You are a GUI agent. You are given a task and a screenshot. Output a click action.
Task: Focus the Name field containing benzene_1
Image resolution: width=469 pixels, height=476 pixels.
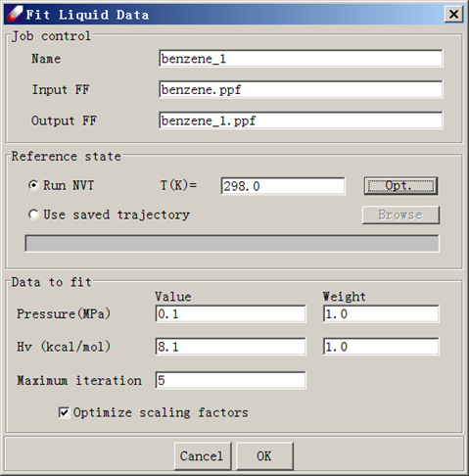(x=301, y=59)
